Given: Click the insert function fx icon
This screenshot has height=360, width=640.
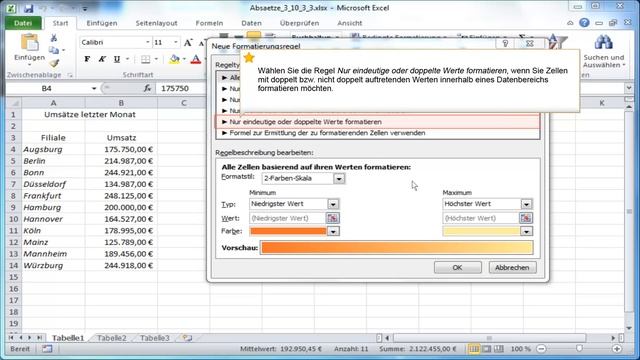Looking at the screenshot, I should pyautogui.click(x=147, y=88).
